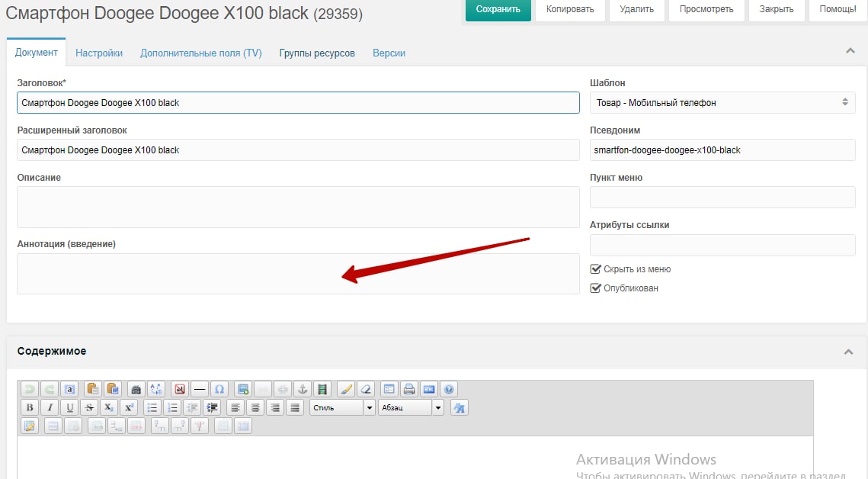This screenshot has width=868, height=479.
Task: Click the 'Сохранить' button
Action: coord(498,9)
